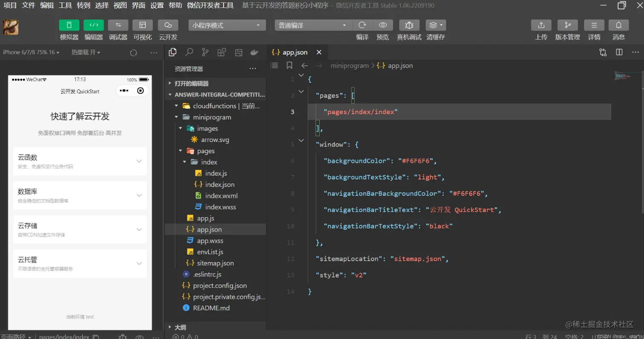Open the cloud development (云开发) console
The width and height of the screenshot is (644, 339).
pyautogui.click(x=168, y=25)
